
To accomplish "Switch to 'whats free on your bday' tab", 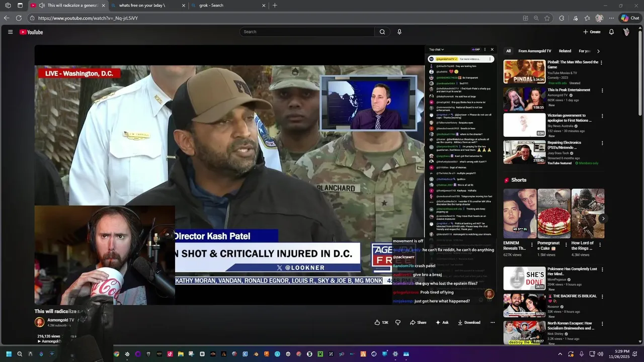I will click(x=148, y=6).
